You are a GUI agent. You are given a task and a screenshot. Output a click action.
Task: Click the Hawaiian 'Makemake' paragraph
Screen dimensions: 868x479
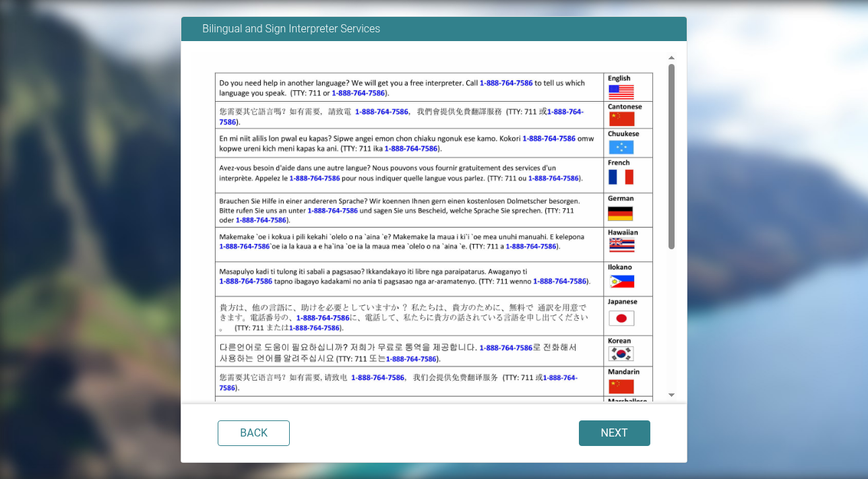pos(402,242)
